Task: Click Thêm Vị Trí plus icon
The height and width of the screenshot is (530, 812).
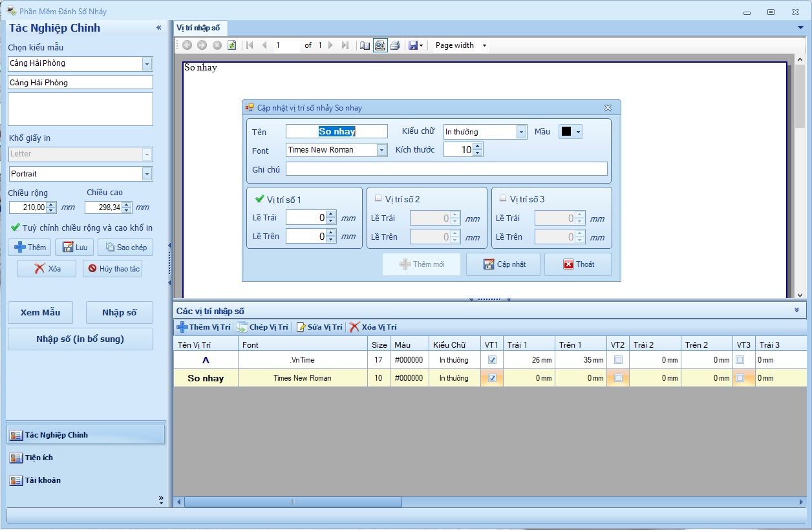Action: pyautogui.click(x=182, y=327)
